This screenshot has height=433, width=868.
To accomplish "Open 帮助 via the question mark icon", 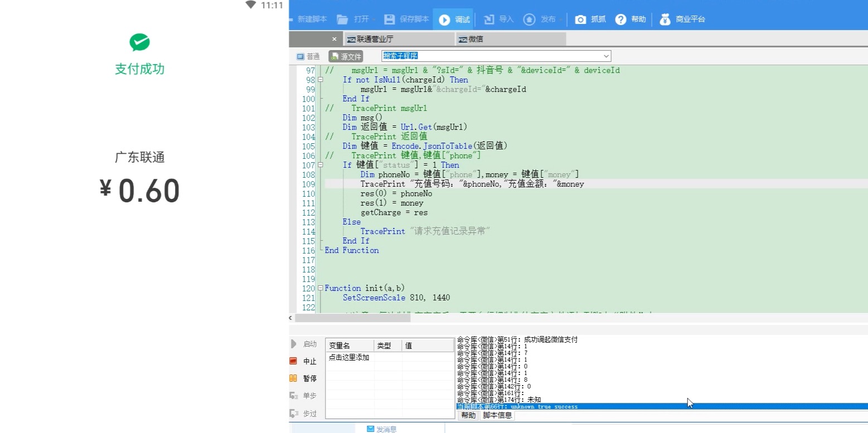I will pos(621,20).
